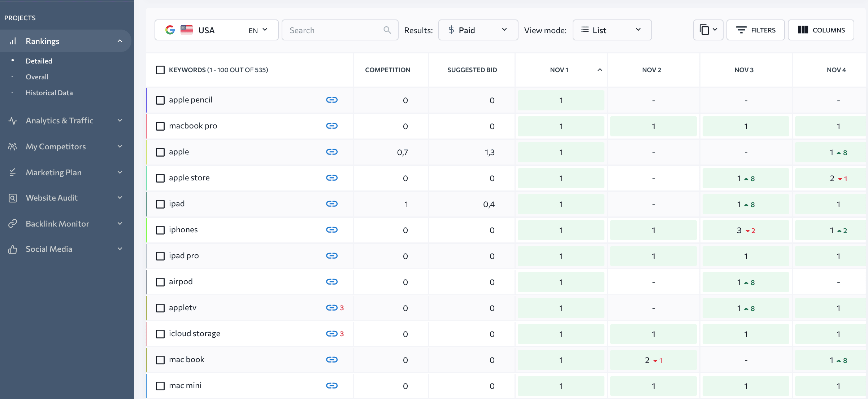Expand the Website Audit chevron
Screen dimensions: 868x399
pyautogui.click(x=120, y=198)
